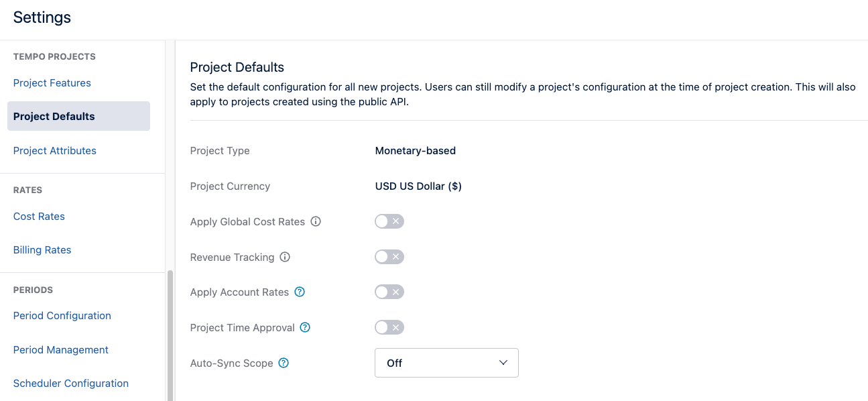The width and height of the screenshot is (868, 401).
Task: Turn on Revenue Tracking
Action: (x=389, y=257)
